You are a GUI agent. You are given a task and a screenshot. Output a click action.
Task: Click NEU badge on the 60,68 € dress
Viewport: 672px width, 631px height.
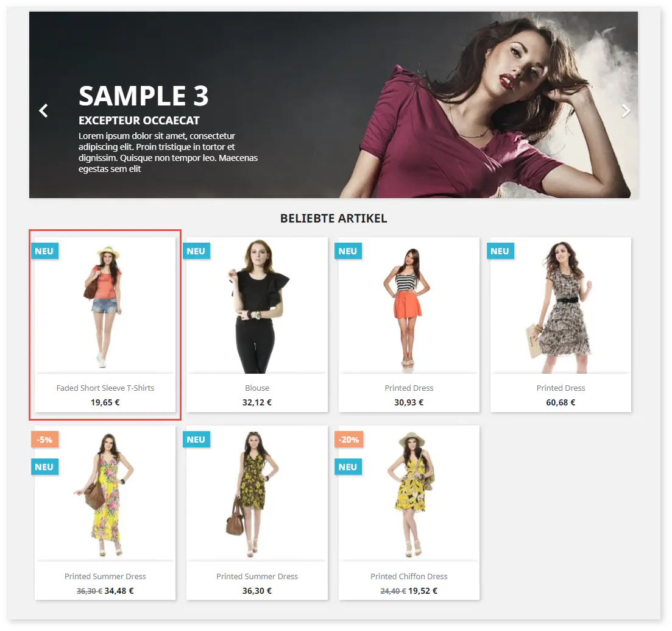pyautogui.click(x=500, y=251)
